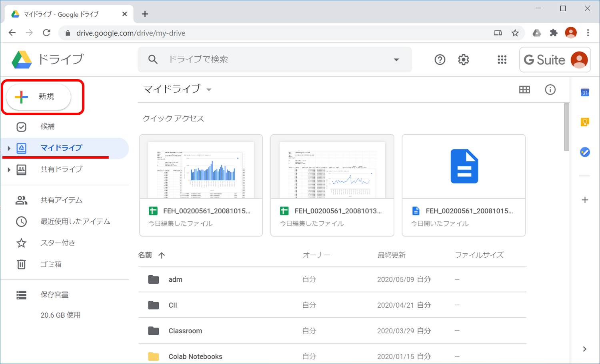
Task: Open Chrome profile avatar in toolbar
Action: tap(571, 33)
